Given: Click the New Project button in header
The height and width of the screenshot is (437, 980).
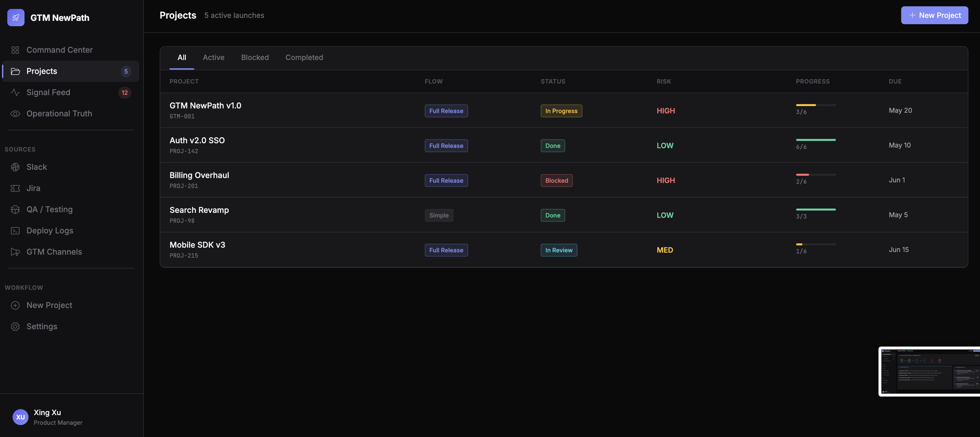Looking at the screenshot, I should 934,15.
